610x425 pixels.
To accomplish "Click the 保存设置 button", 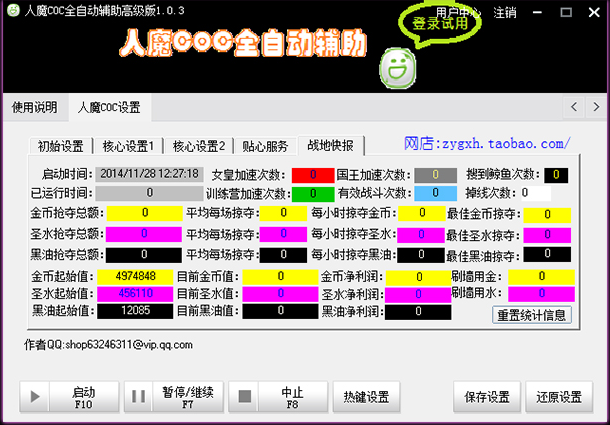I will [487, 397].
